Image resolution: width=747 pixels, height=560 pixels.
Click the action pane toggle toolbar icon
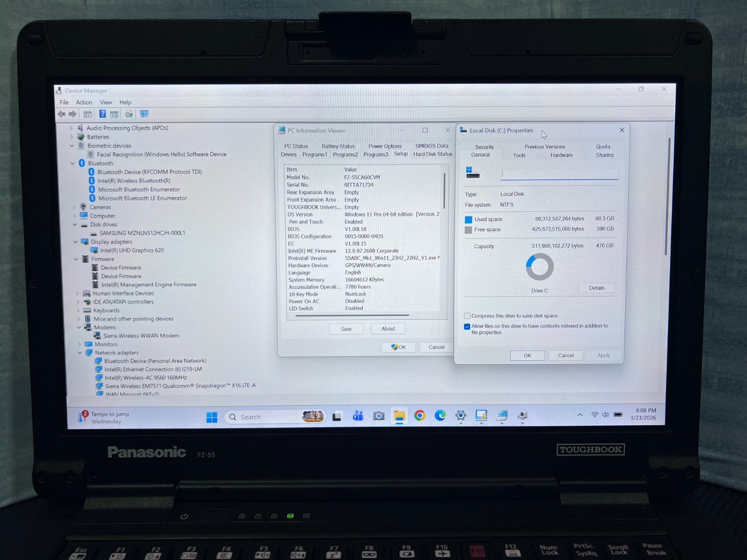point(114,114)
